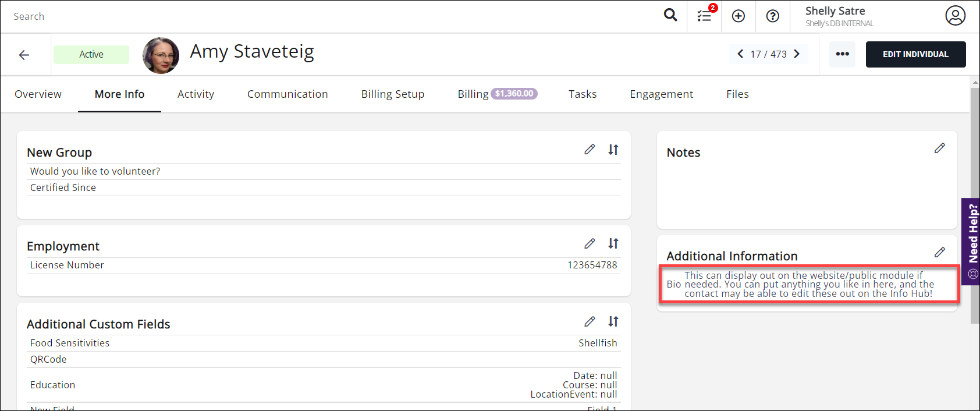Open the three-dot more actions menu
The image size is (980, 411).
click(x=842, y=54)
